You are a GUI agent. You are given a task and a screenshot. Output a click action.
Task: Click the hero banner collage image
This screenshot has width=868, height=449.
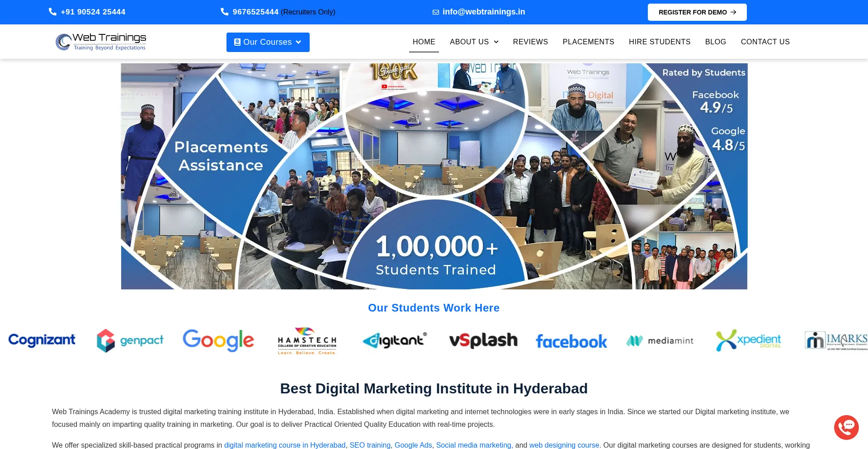(434, 176)
